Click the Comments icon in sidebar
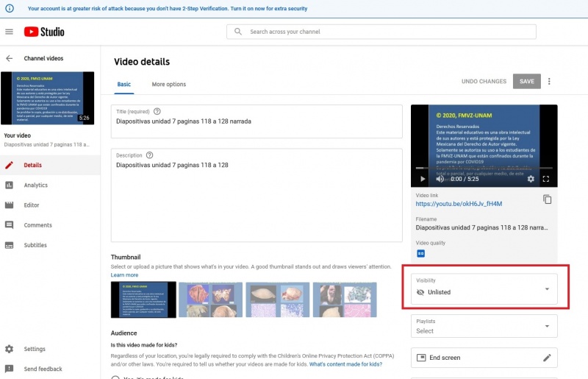 (x=9, y=225)
